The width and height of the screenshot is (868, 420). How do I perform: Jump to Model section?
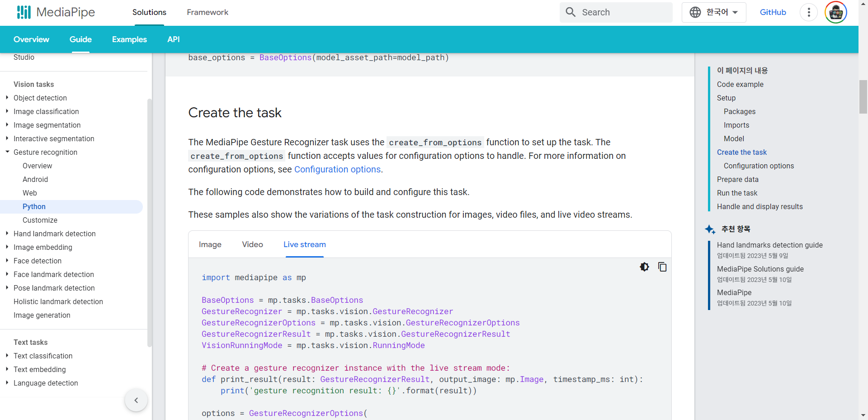pyautogui.click(x=734, y=138)
